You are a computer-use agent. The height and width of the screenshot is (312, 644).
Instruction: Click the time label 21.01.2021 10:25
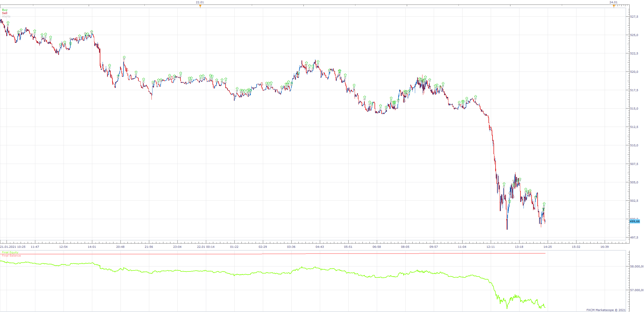(x=13, y=247)
